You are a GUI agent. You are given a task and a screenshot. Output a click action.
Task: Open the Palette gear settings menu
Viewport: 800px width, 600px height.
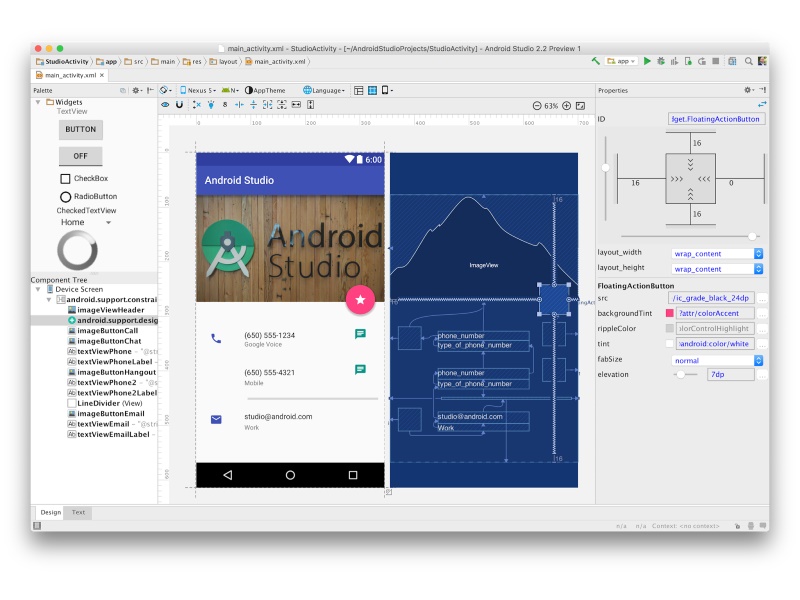pyautogui.click(x=136, y=90)
